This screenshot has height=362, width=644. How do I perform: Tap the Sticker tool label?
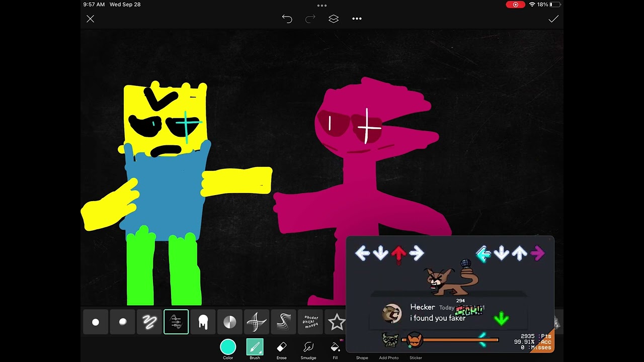coord(416,358)
